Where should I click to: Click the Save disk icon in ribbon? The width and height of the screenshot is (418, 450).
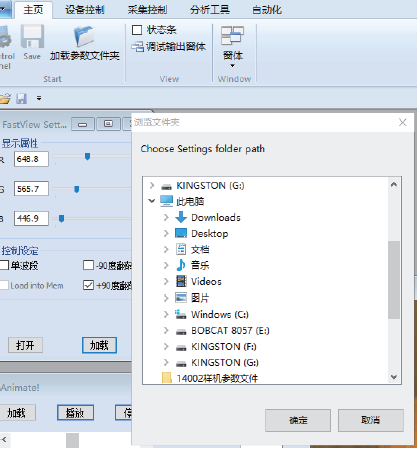[32, 36]
